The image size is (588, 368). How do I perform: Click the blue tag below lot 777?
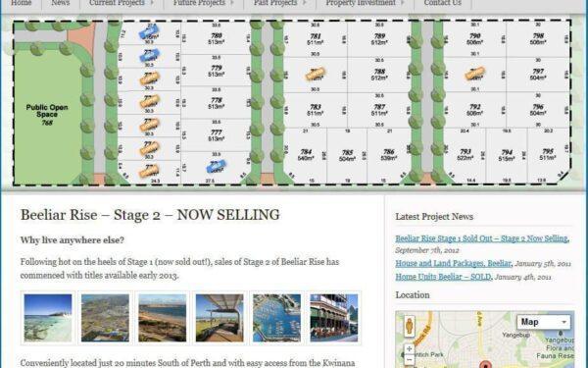(x=217, y=167)
